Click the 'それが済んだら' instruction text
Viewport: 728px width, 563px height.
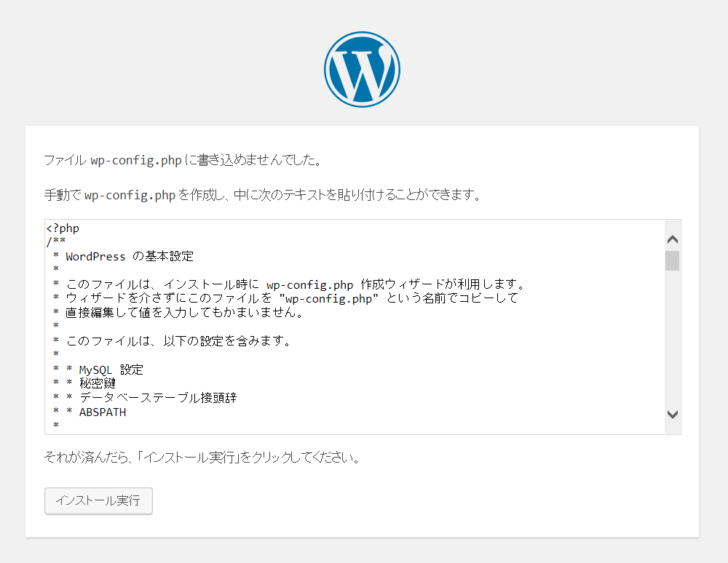point(202,458)
